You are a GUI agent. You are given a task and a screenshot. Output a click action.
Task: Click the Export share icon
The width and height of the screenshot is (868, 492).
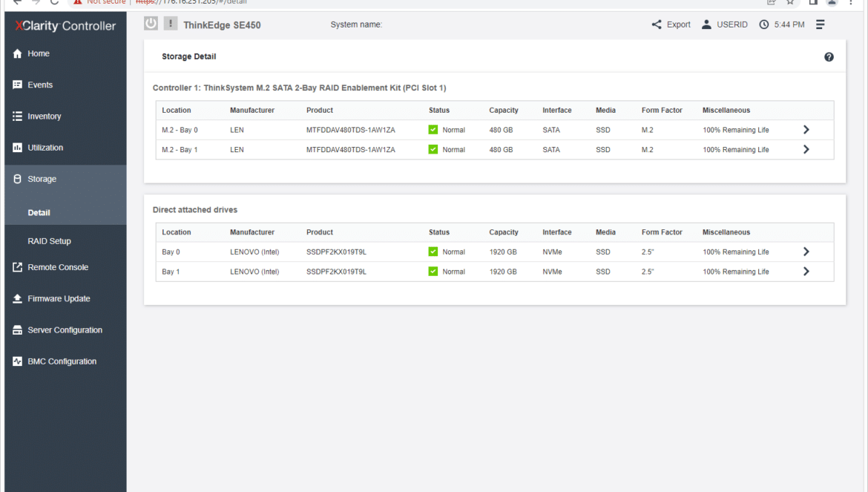[657, 24]
